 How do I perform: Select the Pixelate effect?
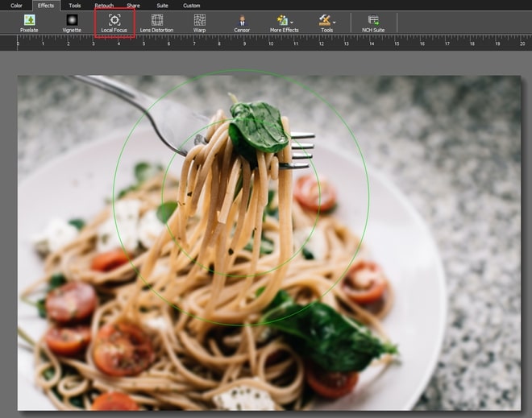(x=29, y=23)
